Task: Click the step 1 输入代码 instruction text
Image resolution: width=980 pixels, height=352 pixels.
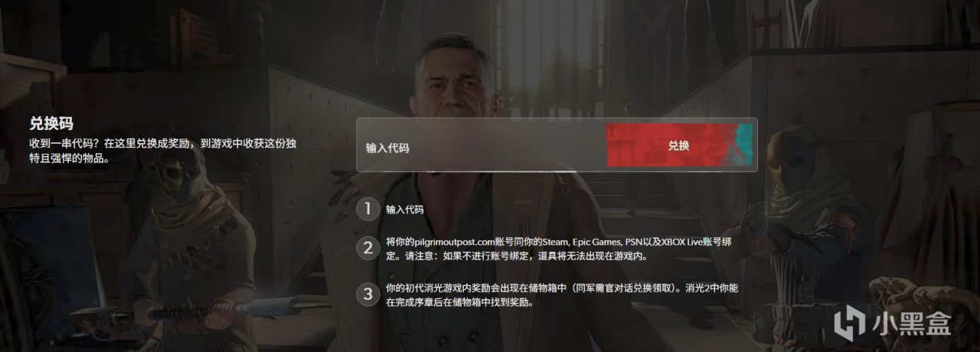Action: pyautogui.click(x=405, y=209)
